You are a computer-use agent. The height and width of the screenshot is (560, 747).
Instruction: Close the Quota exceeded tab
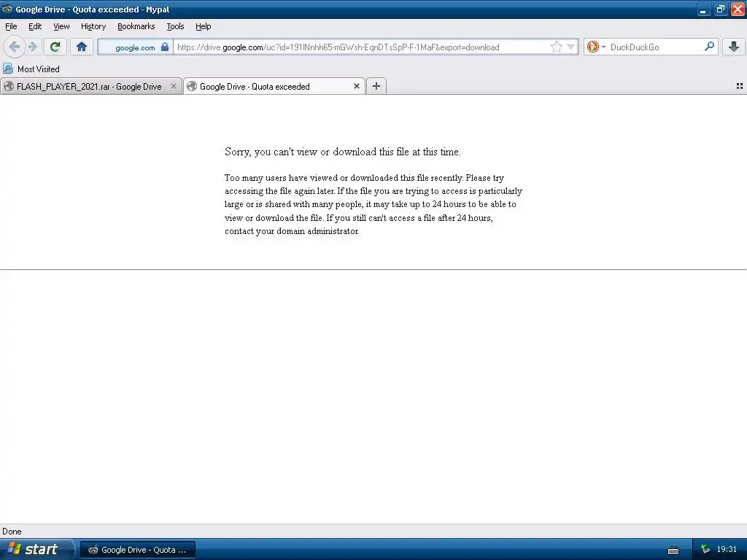[x=356, y=86]
